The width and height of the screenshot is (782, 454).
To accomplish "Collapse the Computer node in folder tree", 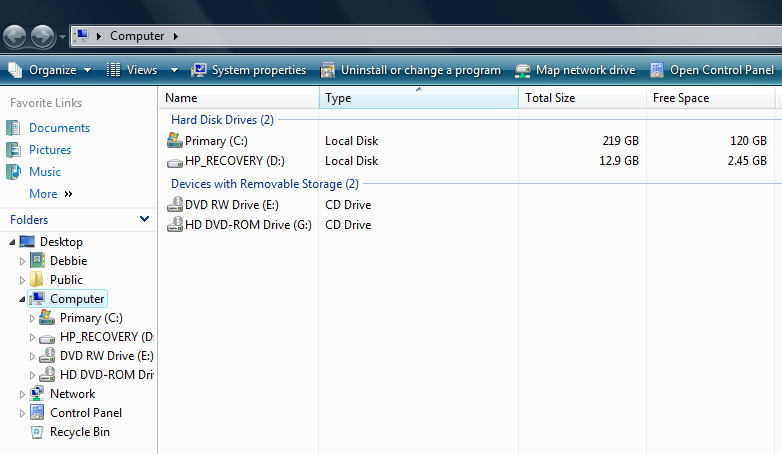I will (23, 299).
